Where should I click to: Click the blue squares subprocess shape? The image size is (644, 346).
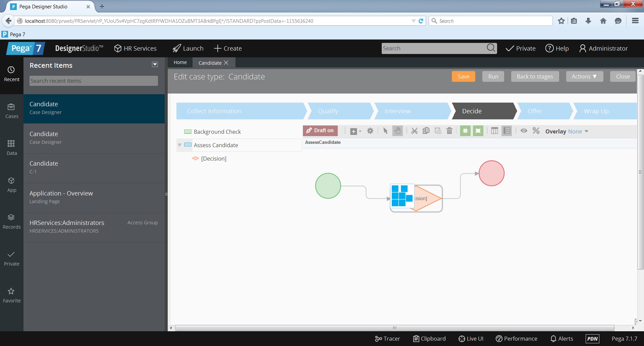point(401,195)
